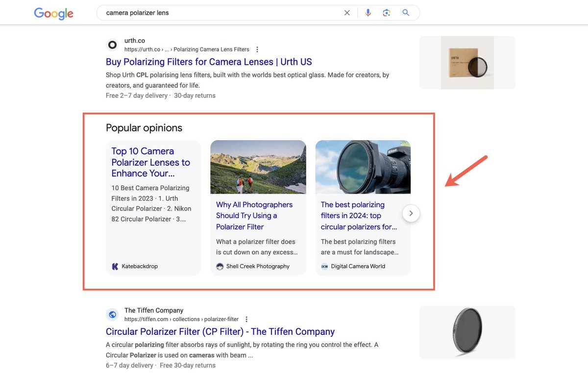Open the Katebackdrop source icon
The image size is (588, 374).
[x=115, y=267]
